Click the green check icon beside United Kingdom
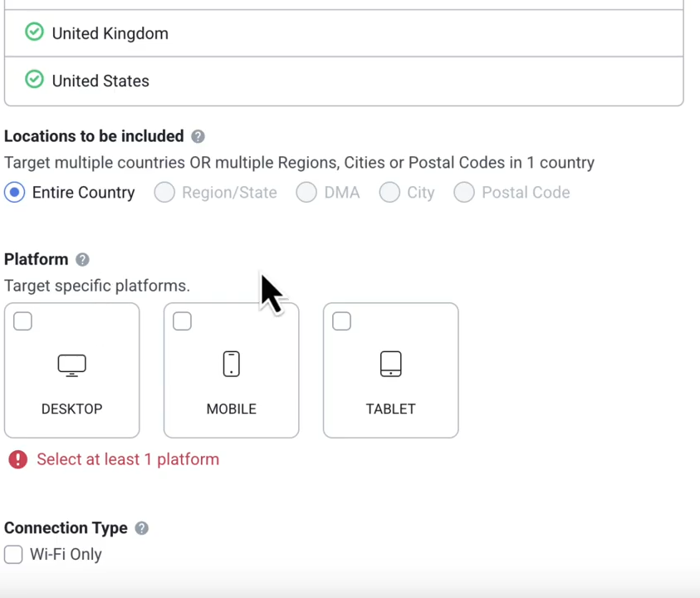 [x=34, y=32]
